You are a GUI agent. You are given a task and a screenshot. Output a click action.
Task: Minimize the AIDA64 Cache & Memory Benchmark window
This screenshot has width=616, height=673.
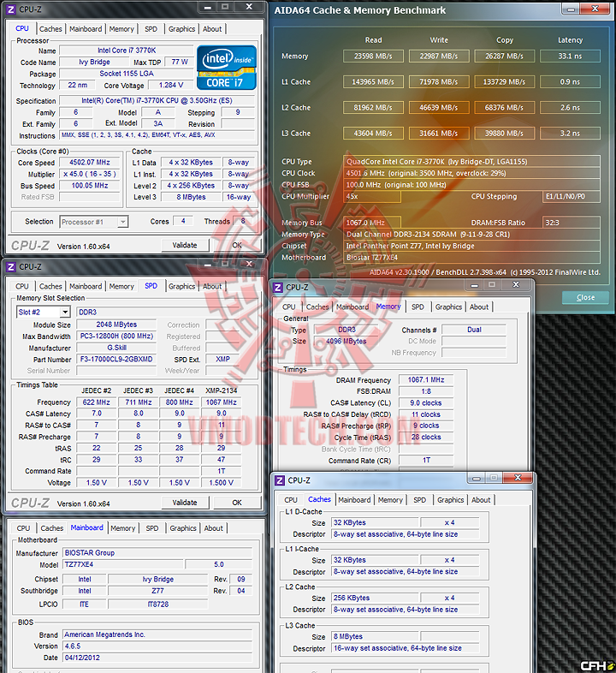571,9
